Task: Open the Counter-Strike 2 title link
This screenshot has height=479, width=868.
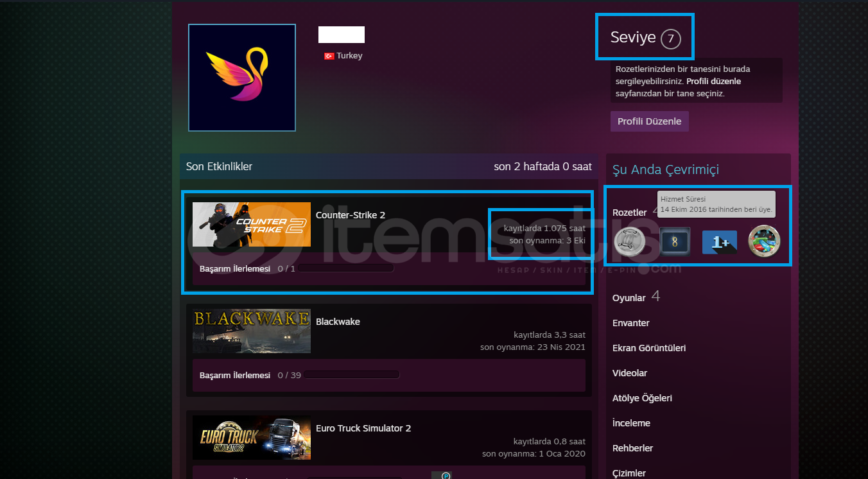Action: pyautogui.click(x=351, y=215)
